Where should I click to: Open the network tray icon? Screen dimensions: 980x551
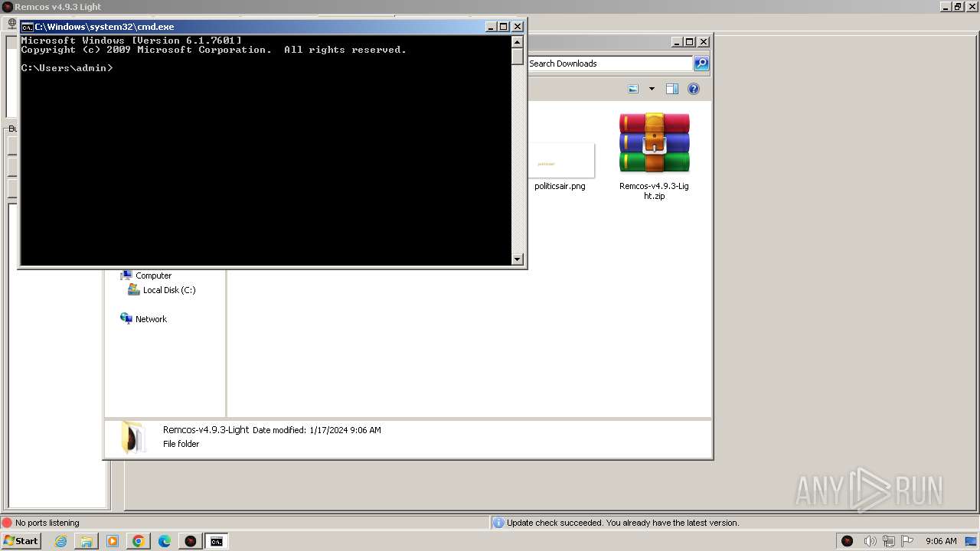click(x=889, y=541)
